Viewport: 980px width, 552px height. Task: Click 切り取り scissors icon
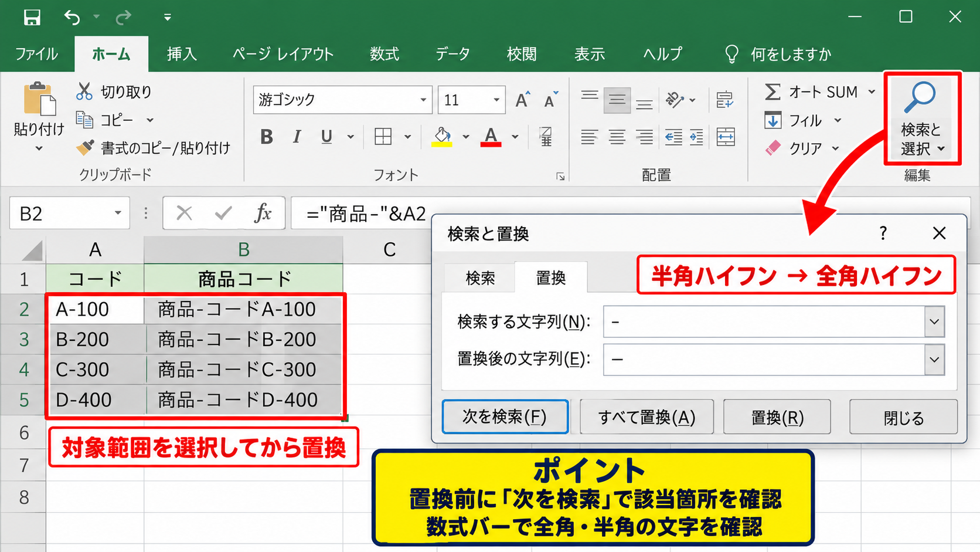pyautogui.click(x=84, y=92)
